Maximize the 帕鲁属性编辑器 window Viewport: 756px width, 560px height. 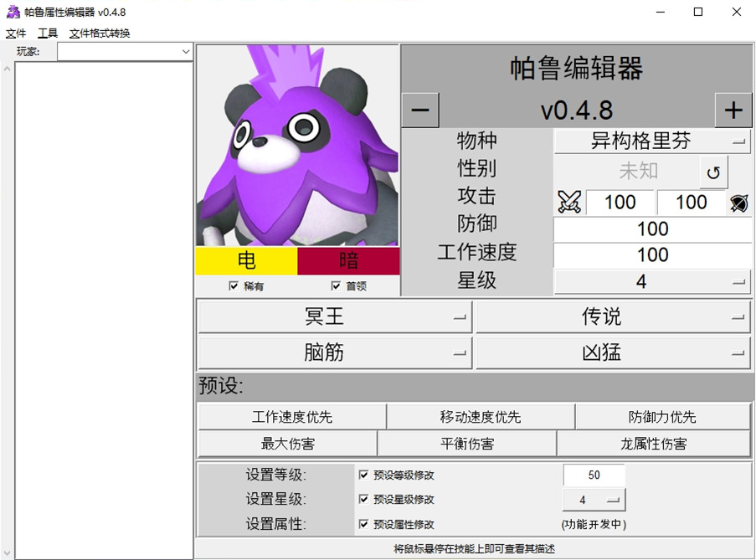[698, 12]
